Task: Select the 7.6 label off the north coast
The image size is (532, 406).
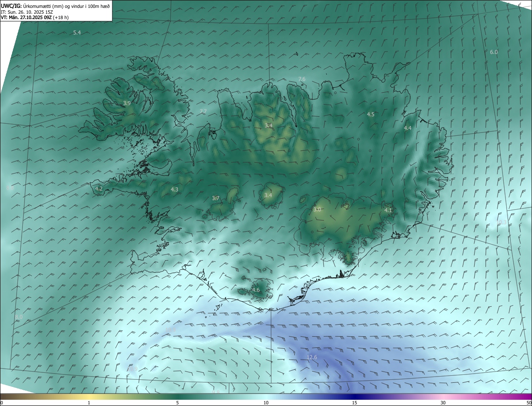Action: pos(302,79)
